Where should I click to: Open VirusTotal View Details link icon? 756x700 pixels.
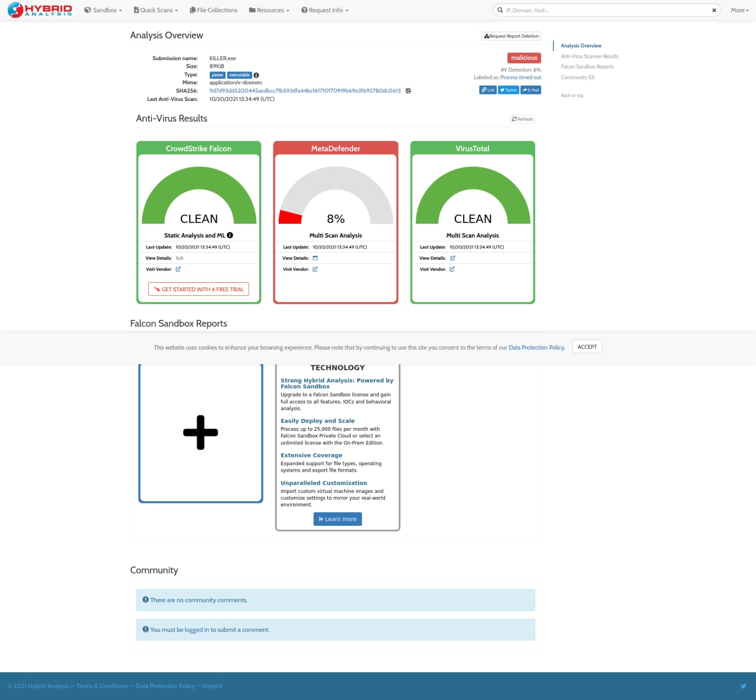(x=452, y=258)
